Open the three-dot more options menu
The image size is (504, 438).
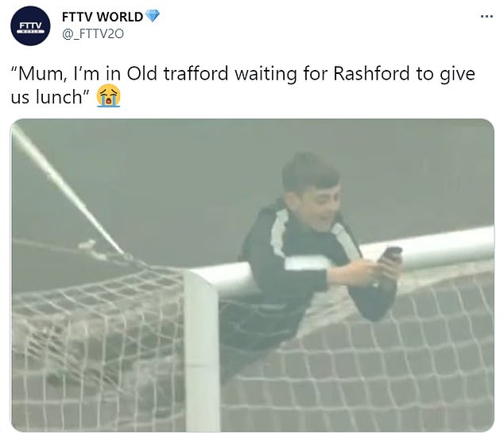(487, 16)
